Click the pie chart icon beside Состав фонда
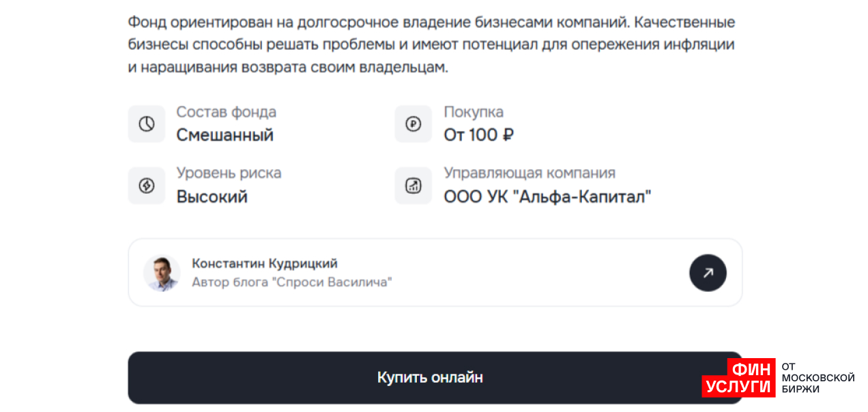 coord(147,124)
